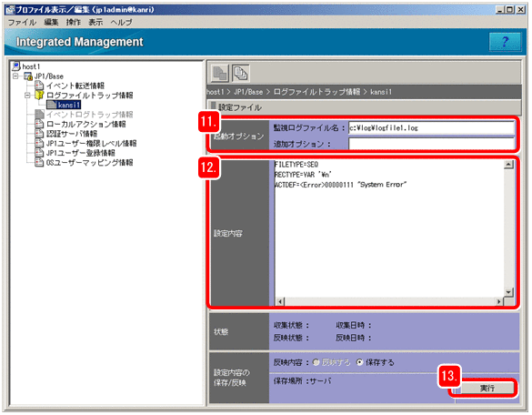Select host1 in the tree
Screen dimensions: 532x415
[31, 66]
